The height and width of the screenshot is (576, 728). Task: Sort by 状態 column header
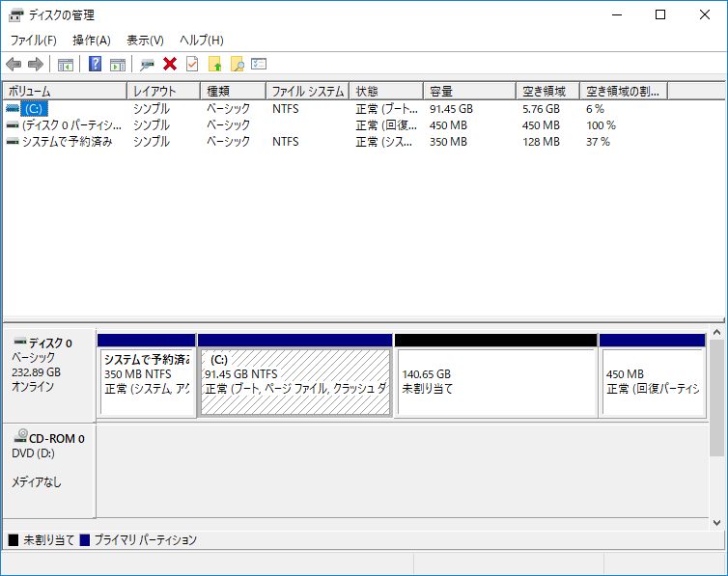pyautogui.click(x=387, y=92)
